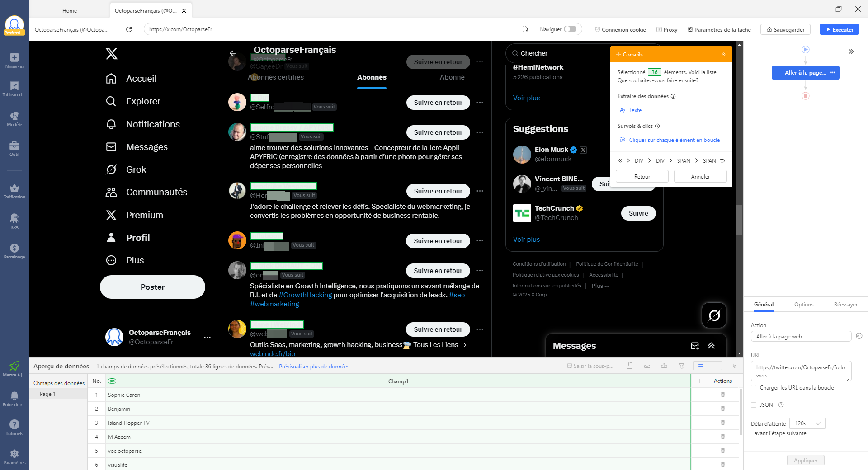
Task: Open the Boîte de réception bell icon
Action: click(x=14, y=399)
